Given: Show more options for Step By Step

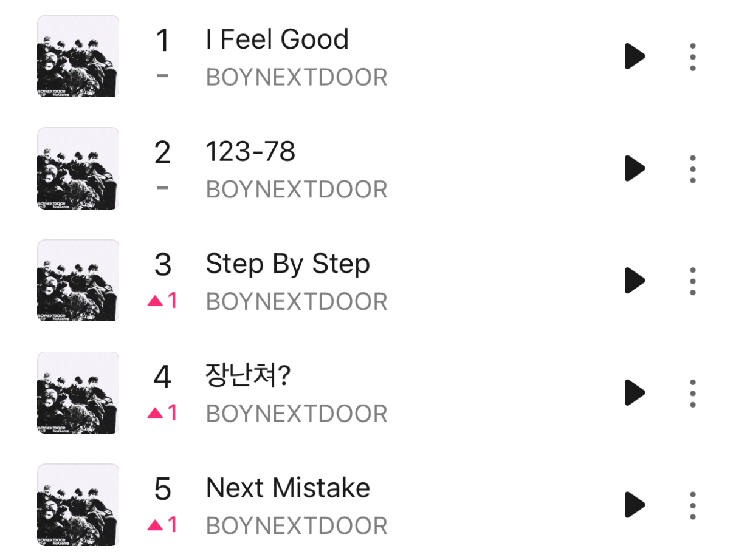Looking at the screenshot, I should point(692,281).
